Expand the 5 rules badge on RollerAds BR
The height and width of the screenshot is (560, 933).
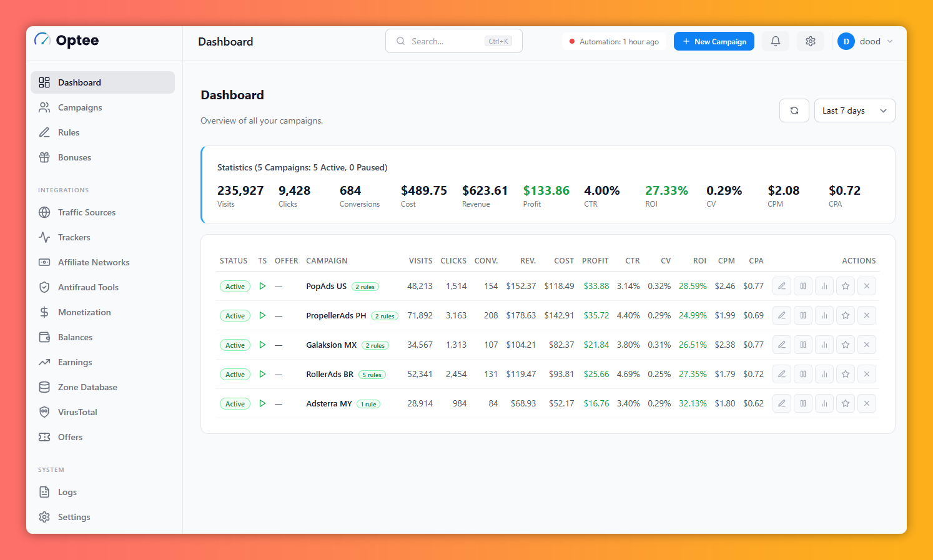(372, 375)
